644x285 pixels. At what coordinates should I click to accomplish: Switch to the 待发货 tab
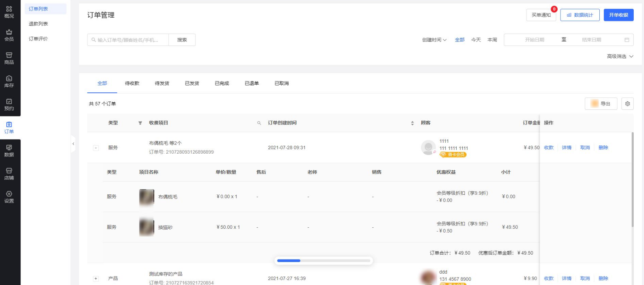[x=162, y=83]
